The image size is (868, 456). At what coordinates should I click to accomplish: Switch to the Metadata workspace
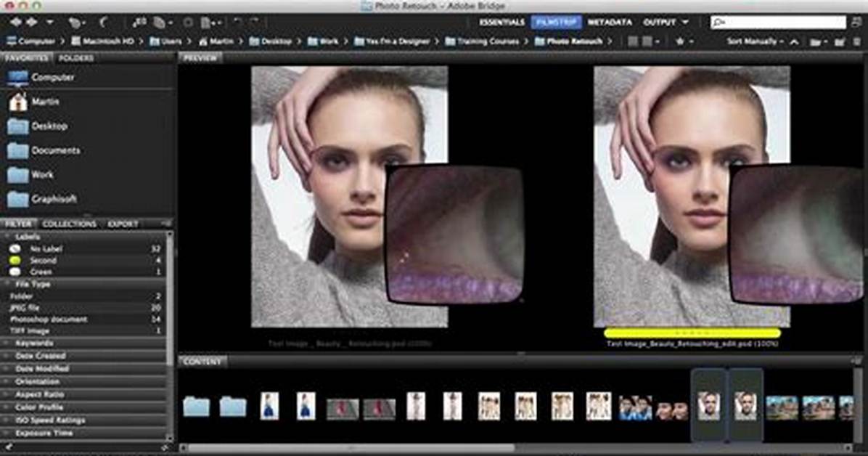[610, 23]
